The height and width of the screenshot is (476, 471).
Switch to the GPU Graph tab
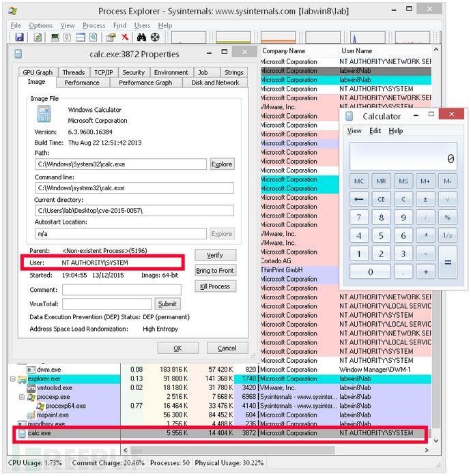pyautogui.click(x=38, y=72)
